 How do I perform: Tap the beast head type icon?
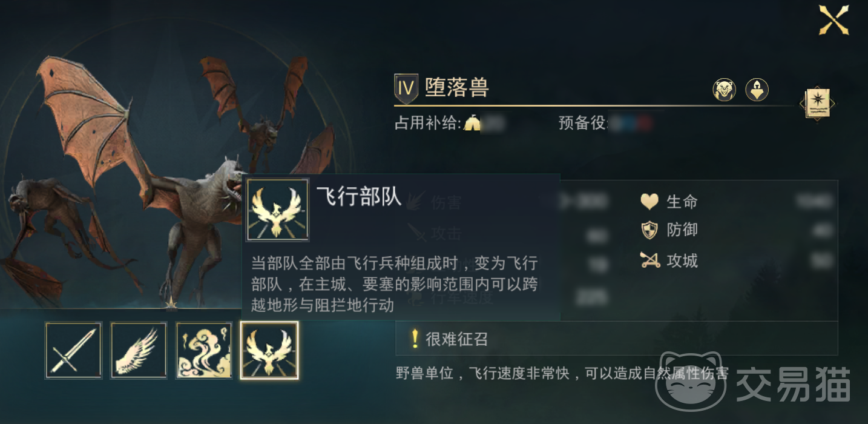click(724, 90)
